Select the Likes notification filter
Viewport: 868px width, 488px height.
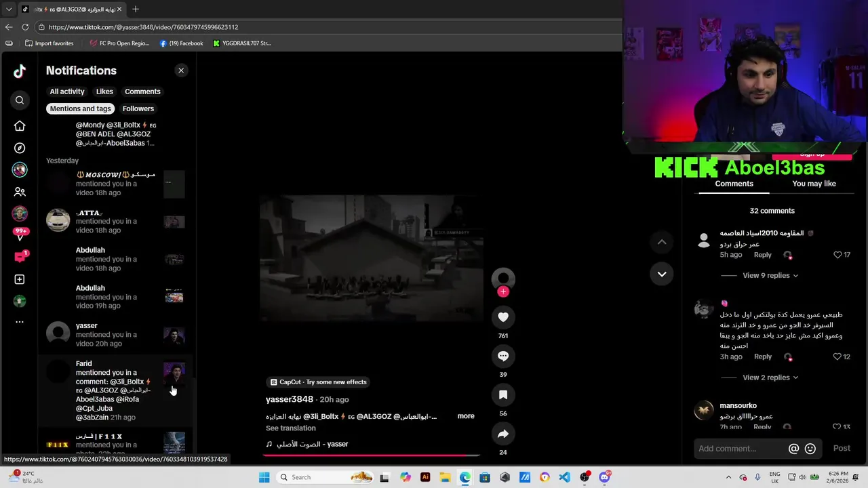[104, 91]
